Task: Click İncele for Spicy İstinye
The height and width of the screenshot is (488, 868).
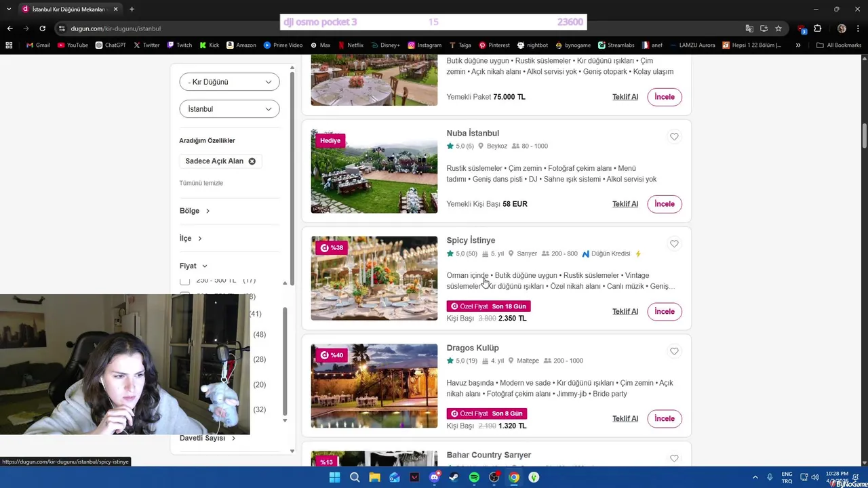Action: click(x=665, y=312)
